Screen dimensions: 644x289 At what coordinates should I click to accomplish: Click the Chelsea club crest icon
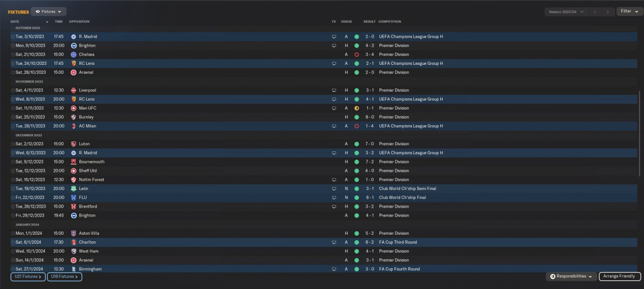tap(73, 54)
